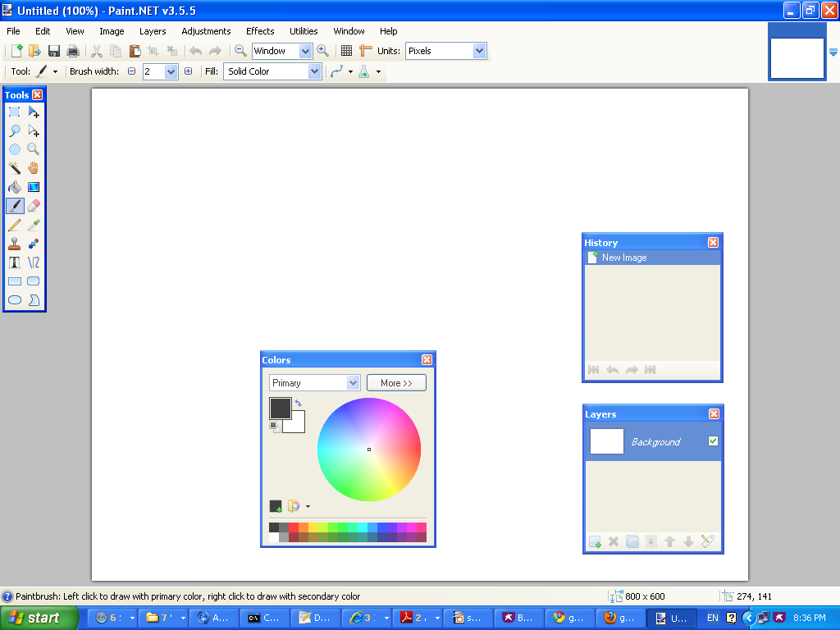Open the Units dropdown

(x=479, y=51)
